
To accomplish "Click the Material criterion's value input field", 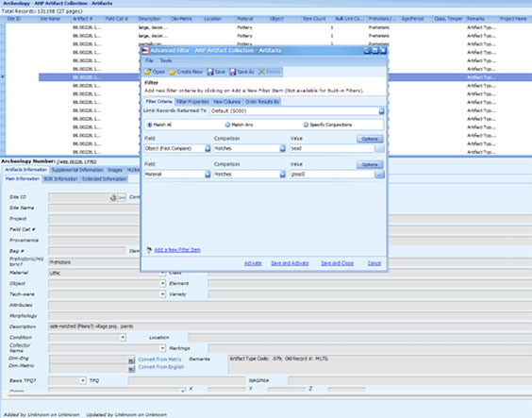I will 332,174.
